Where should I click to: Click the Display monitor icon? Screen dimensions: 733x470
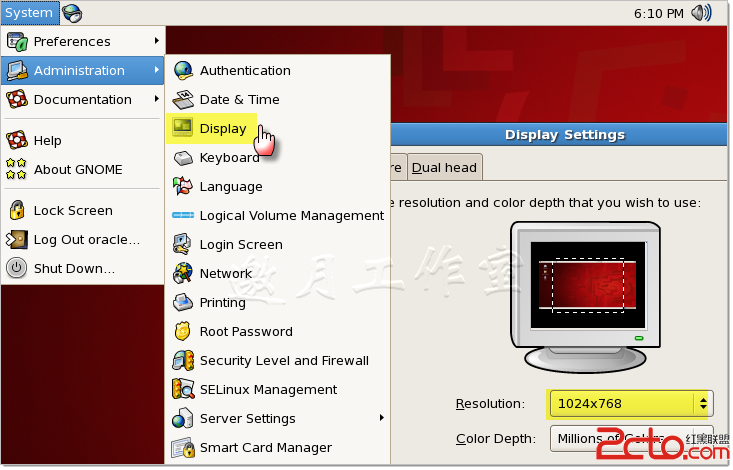[x=182, y=128]
